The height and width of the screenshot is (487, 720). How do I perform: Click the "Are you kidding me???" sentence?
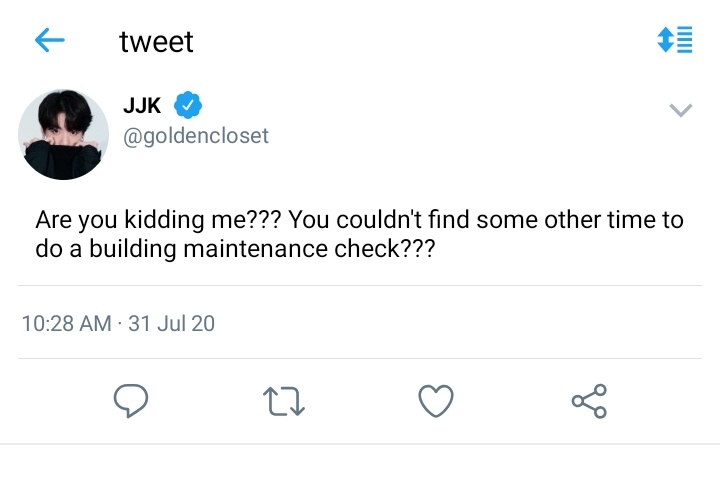click(x=158, y=220)
